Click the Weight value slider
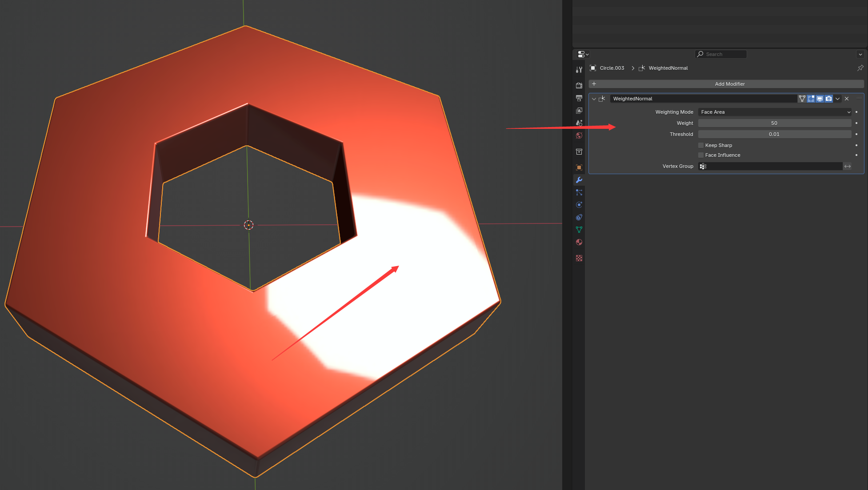This screenshot has width=868, height=490. tap(774, 123)
